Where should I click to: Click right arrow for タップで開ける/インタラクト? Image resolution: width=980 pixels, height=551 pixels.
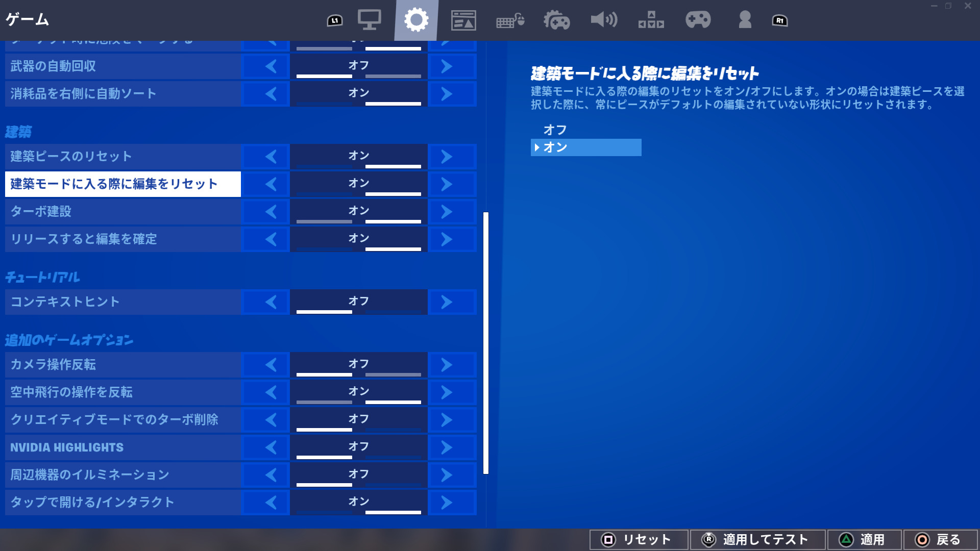(x=452, y=503)
